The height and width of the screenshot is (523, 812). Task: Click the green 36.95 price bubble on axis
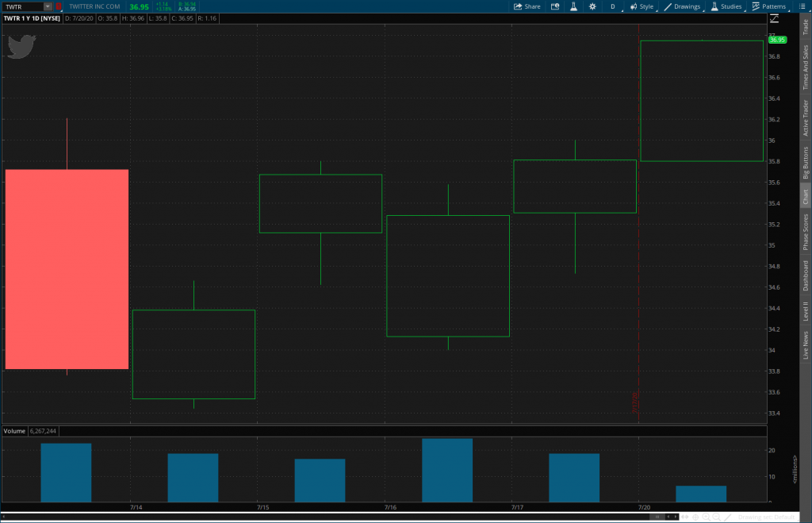[x=777, y=40]
